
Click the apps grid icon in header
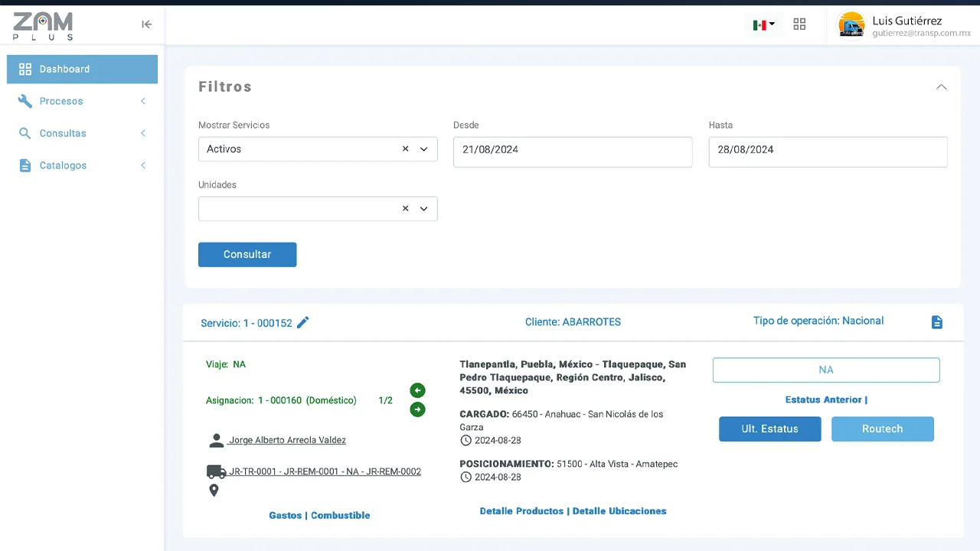click(799, 24)
